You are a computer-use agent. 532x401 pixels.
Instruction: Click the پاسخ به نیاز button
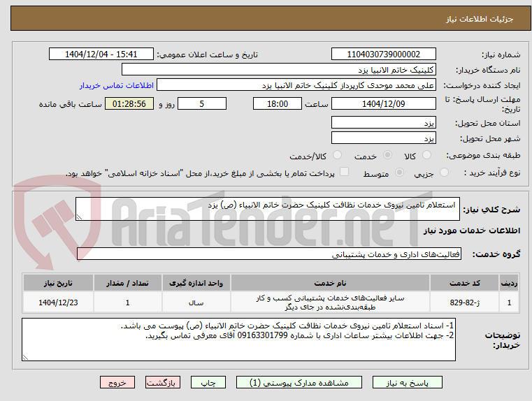[407, 382]
